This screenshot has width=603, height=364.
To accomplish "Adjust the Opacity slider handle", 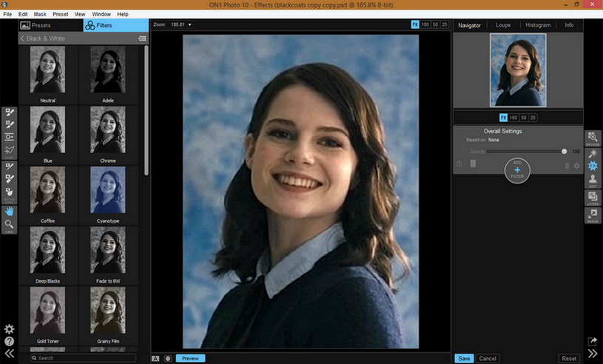I will (x=565, y=152).
